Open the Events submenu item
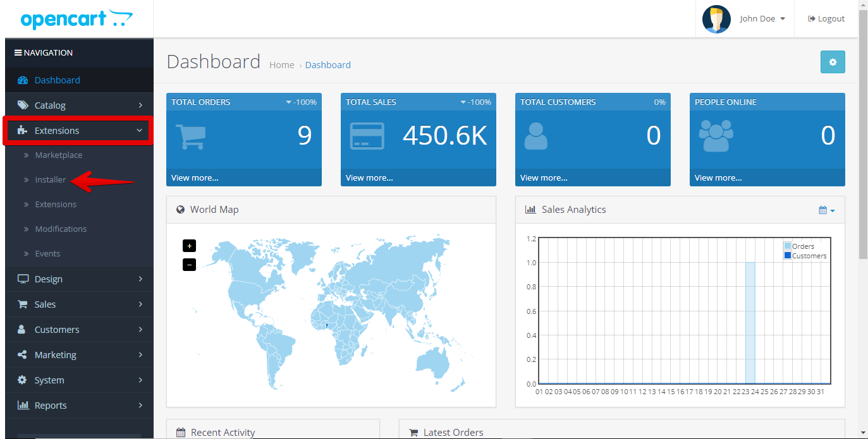 pyautogui.click(x=79, y=253)
